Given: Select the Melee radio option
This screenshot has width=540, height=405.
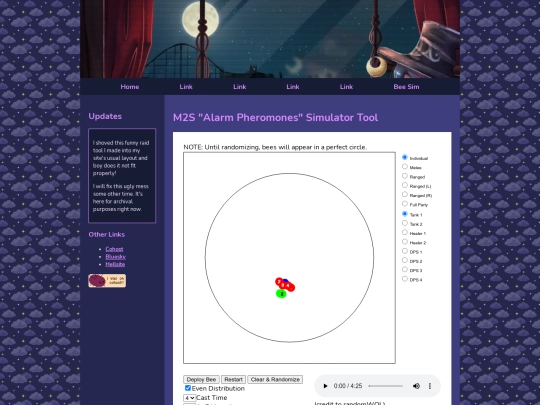Looking at the screenshot, I should [x=405, y=167].
